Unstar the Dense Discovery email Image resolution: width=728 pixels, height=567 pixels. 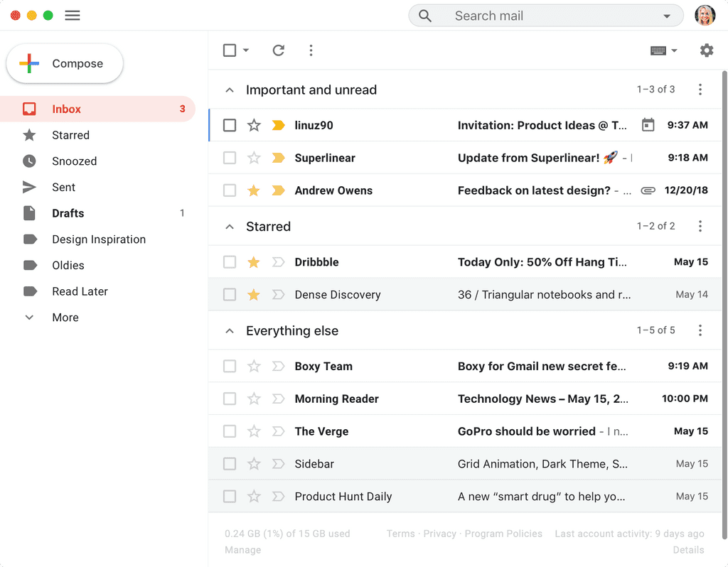point(254,295)
